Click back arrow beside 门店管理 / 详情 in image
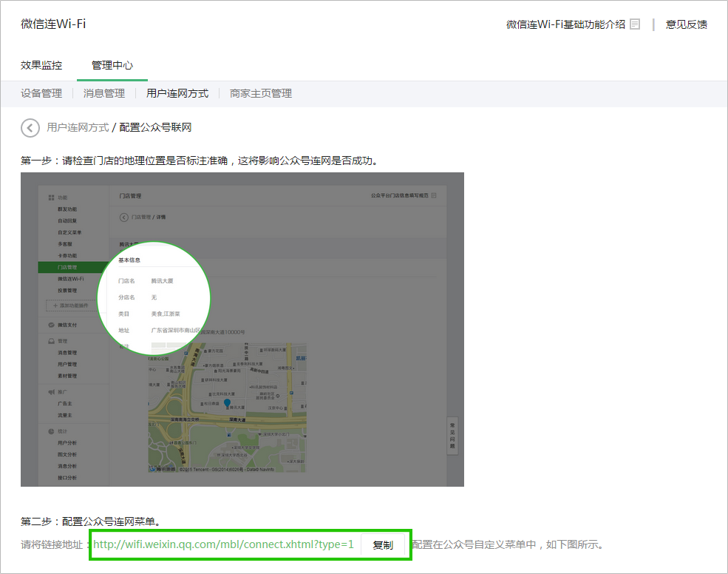 (x=123, y=217)
